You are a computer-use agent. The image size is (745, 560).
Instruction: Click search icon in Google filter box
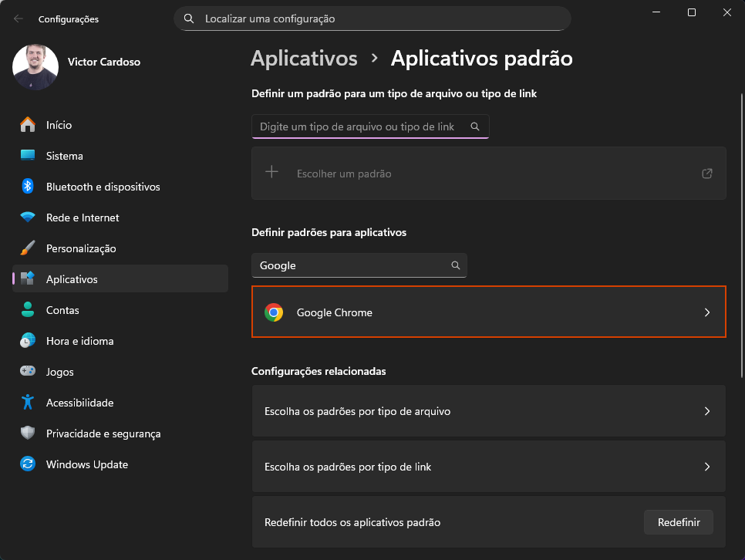click(x=456, y=265)
